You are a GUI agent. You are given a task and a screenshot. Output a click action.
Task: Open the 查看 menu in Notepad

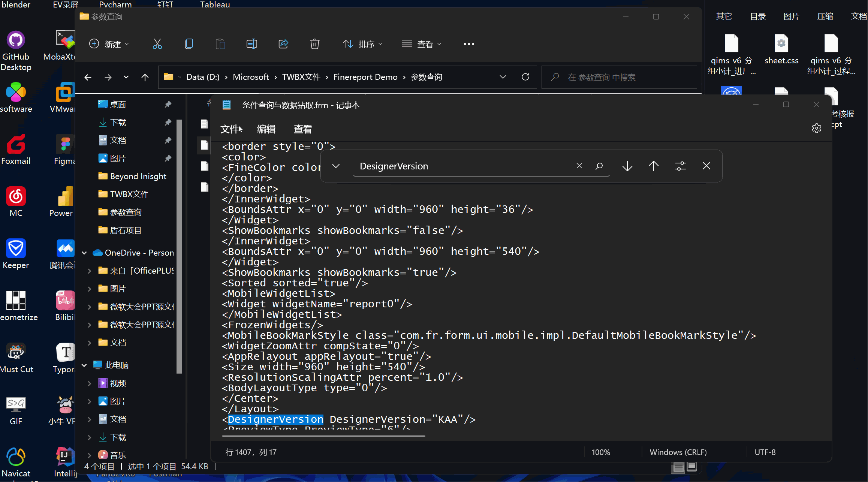point(303,129)
